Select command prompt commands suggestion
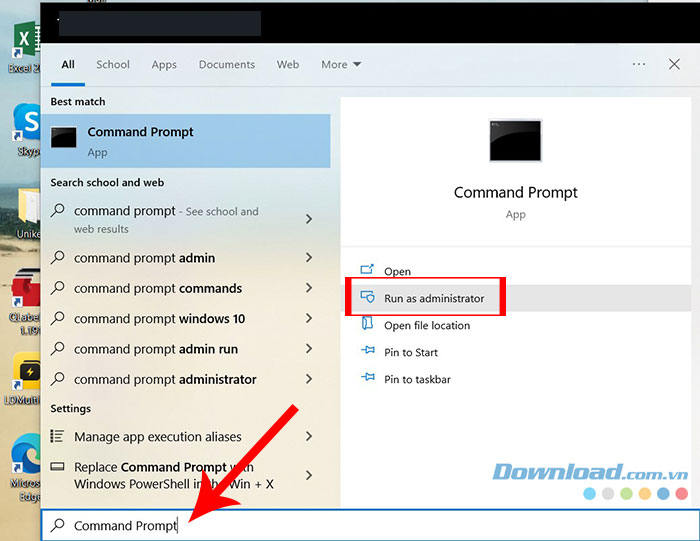 (x=157, y=288)
